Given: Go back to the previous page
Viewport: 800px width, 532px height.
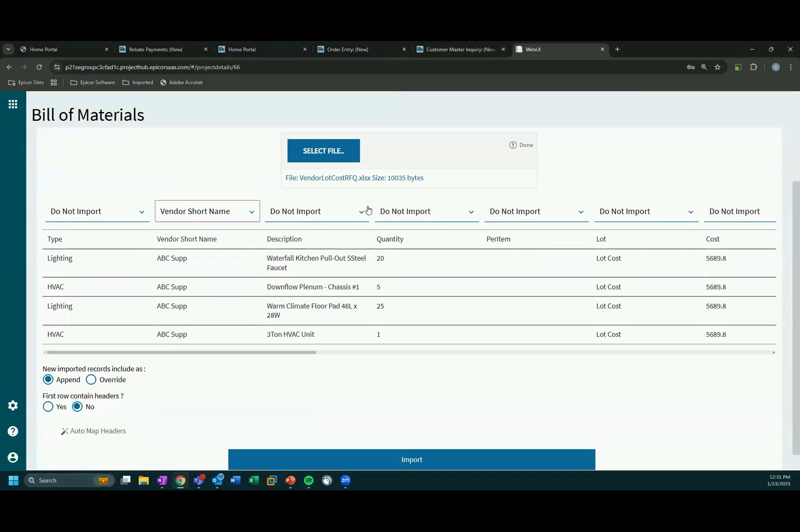Looking at the screenshot, I should [x=9, y=67].
